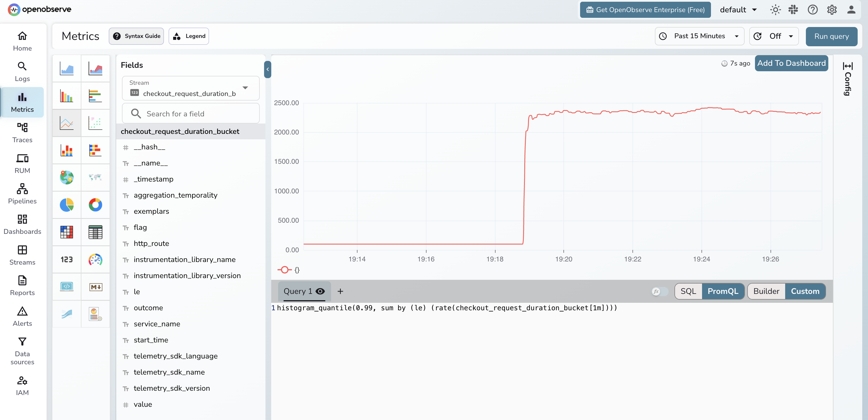Pick the horizontal stacked bar chart
868x420 pixels.
95,151
